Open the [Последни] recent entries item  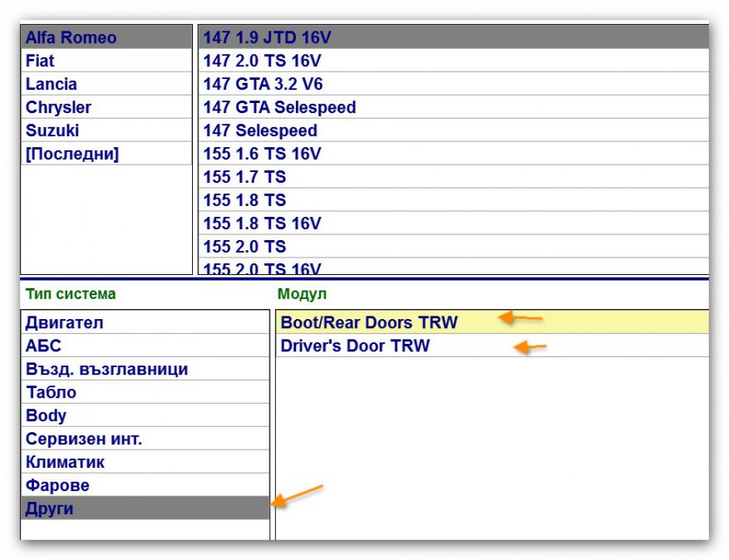tap(72, 154)
